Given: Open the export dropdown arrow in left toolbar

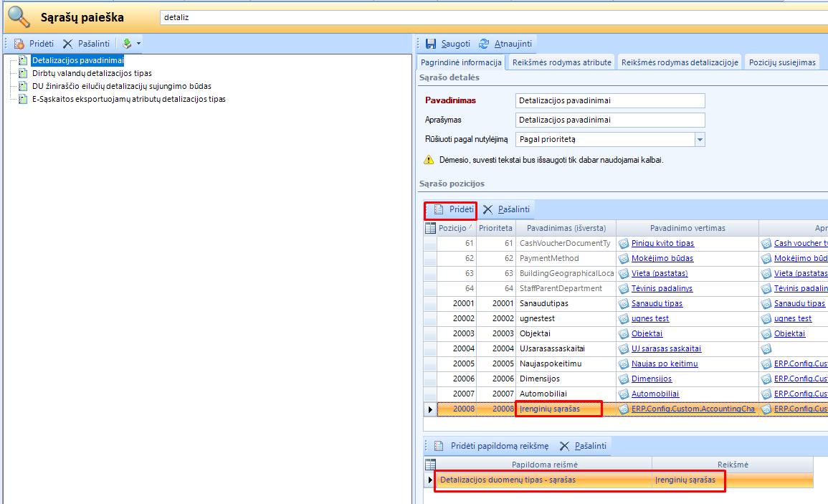Looking at the screenshot, I should click(139, 43).
